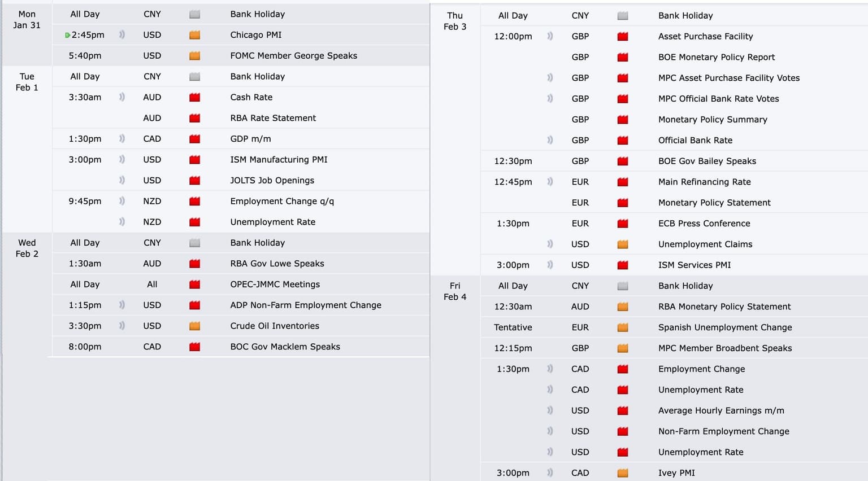Click the green arrow marker beside 2:45pm
This screenshot has height=481, width=868.
click(x=68, y=35)
